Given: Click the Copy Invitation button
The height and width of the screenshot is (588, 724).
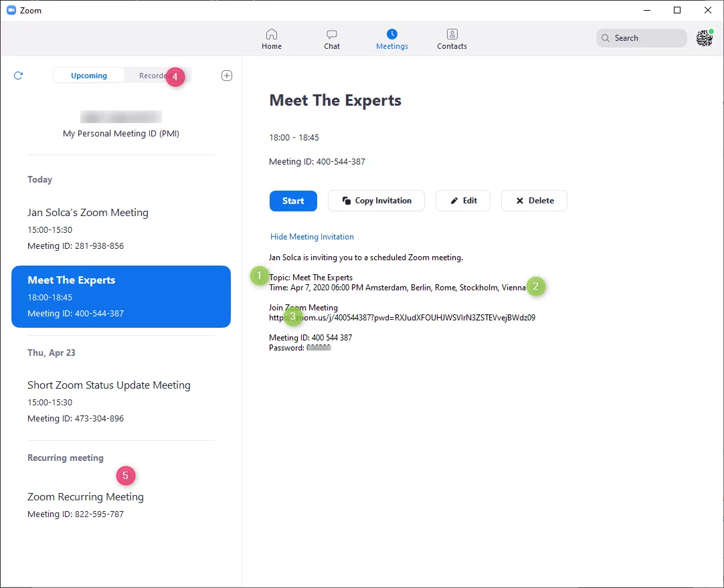Looking at the screenshot, I should pos(376,201).
